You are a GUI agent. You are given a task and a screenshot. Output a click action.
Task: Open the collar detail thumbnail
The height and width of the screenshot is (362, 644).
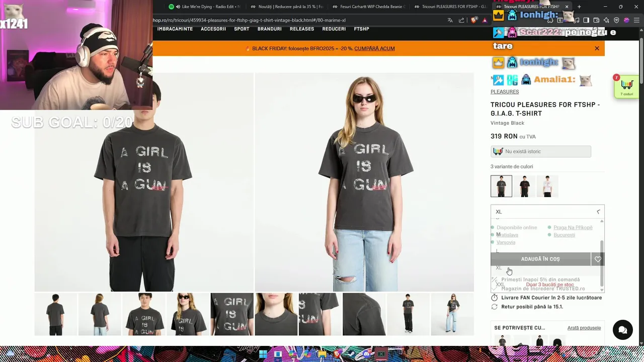click(x=276, y=314)
